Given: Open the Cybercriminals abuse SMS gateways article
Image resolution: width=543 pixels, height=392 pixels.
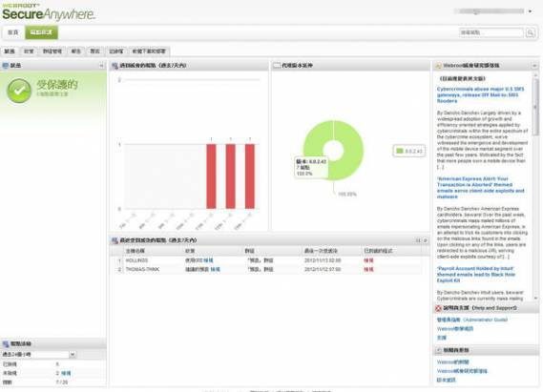Looking at the screenshot, I should [x=480, y=94].
